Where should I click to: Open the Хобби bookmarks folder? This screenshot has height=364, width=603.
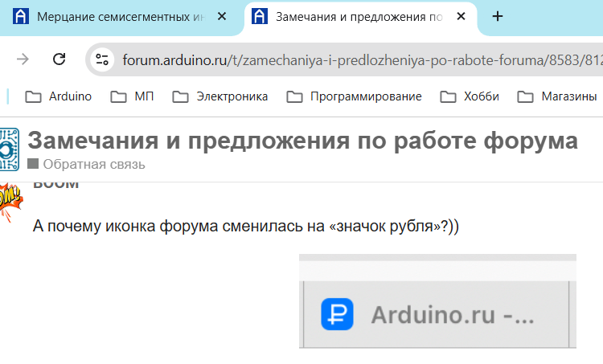tap(470, 96)
